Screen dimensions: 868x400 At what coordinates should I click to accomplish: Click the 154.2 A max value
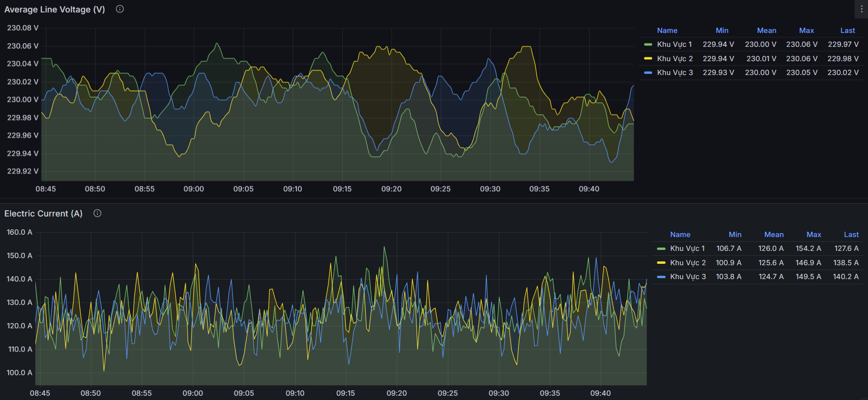point(808,249)
